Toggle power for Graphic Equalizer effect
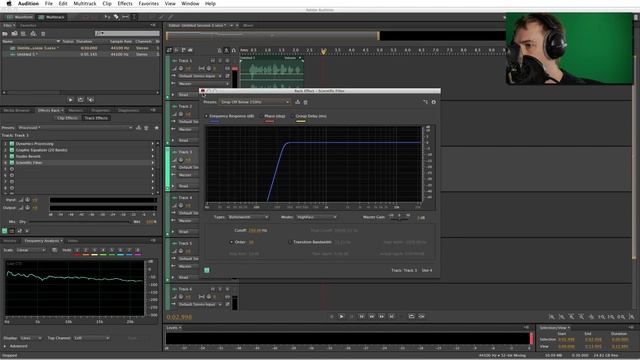This screenshot has width=640, height=360. [x=12, y=150]
